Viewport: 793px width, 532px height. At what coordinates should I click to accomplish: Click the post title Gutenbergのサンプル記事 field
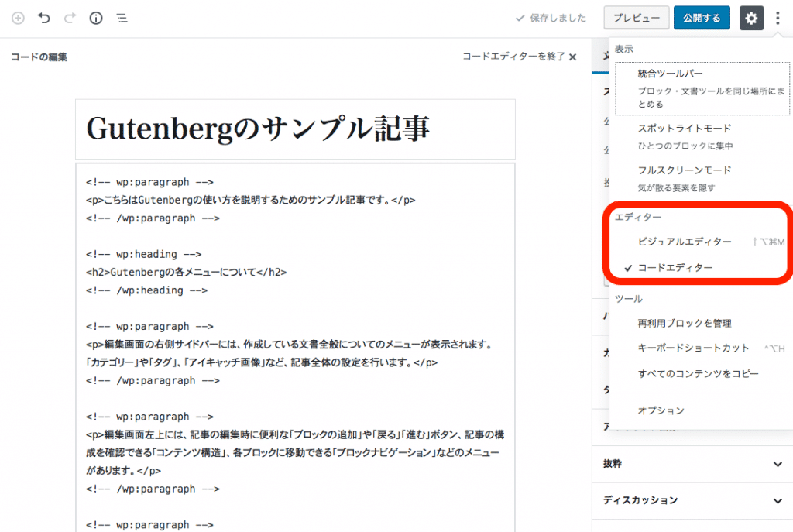[295, 129]
